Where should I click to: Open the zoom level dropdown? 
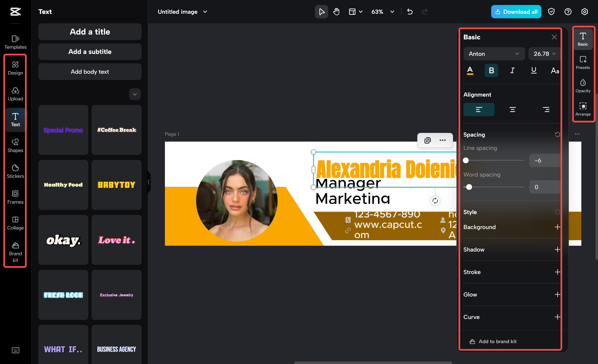[382, 12]
